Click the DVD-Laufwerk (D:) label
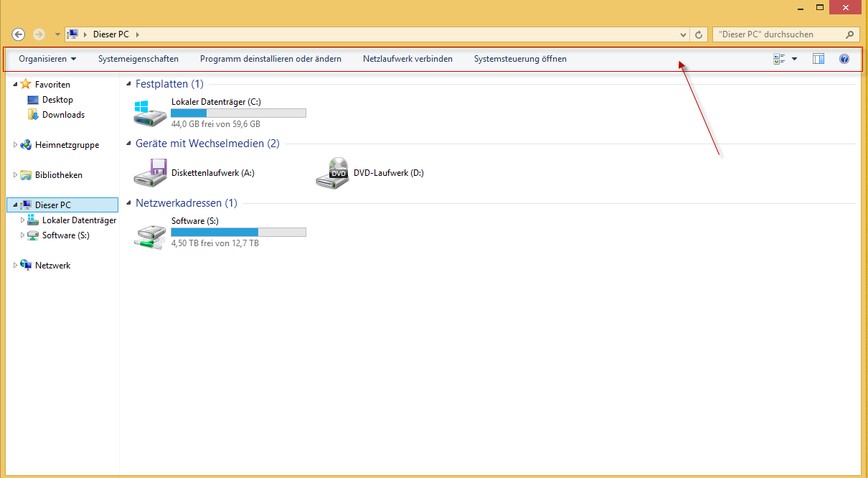The height and width of the screenshot is (478, 868). pyautogui.click(x=389, y=173)
